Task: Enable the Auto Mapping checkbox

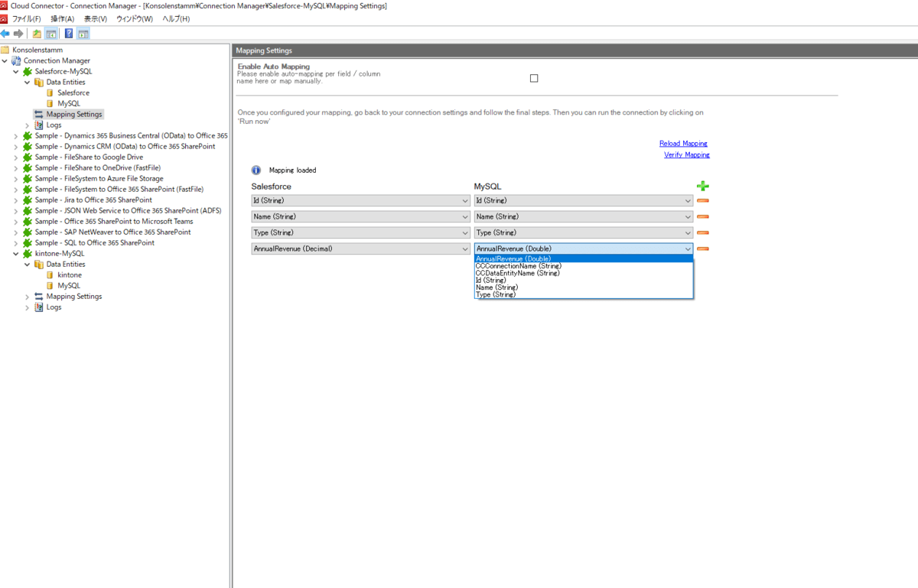Action: 534,78
